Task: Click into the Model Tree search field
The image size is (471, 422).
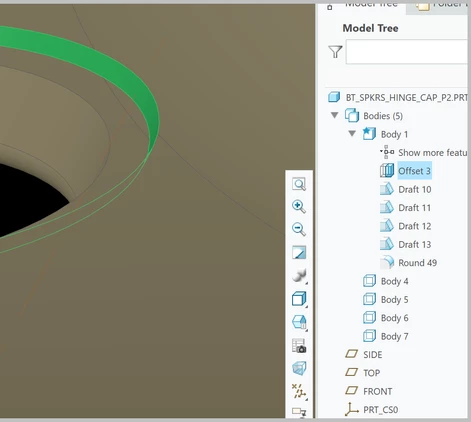Action: (407, 52)
